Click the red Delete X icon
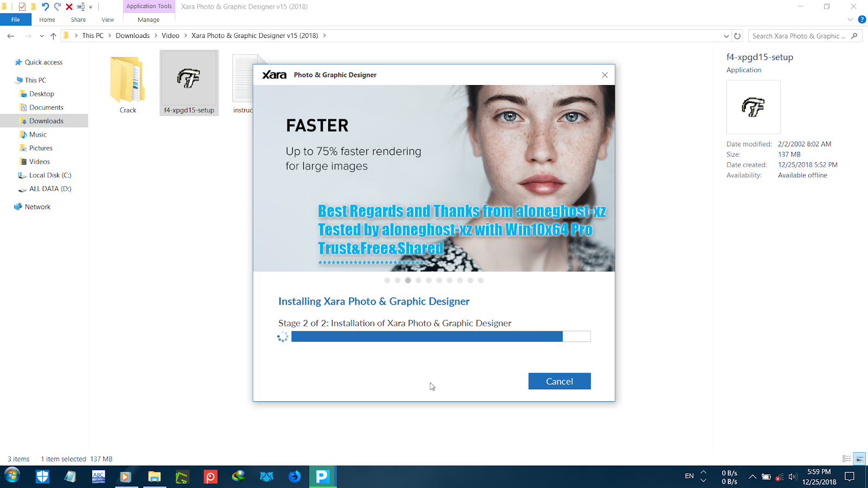The height and width of the screenshot is (488, 868). click(x=69, y=7)
